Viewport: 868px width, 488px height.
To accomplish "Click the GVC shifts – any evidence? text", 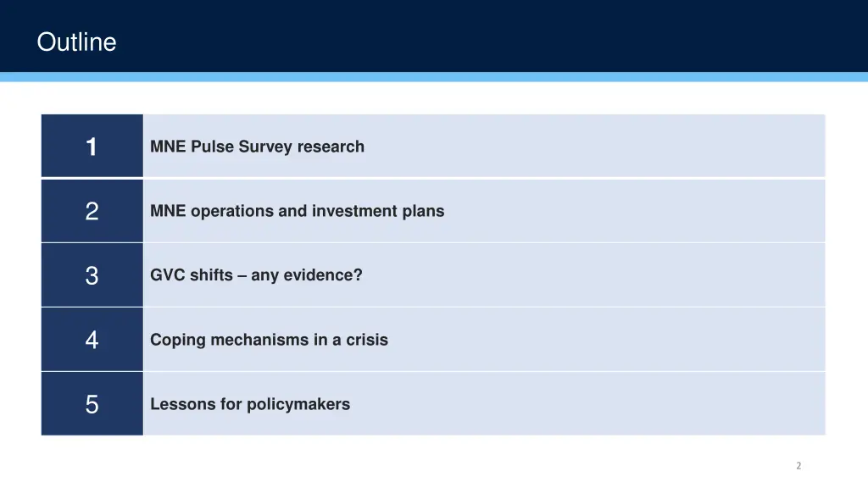I will (256, 275).
